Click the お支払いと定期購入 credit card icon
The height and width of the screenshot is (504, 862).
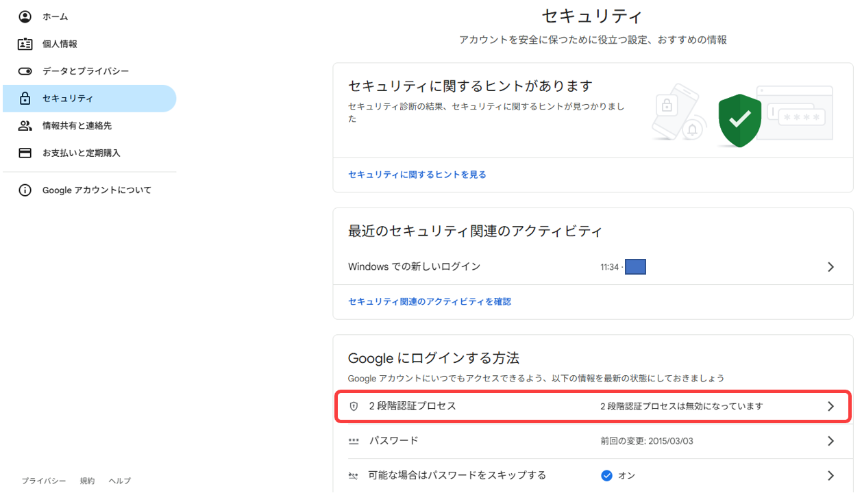[x=25, y=153]
